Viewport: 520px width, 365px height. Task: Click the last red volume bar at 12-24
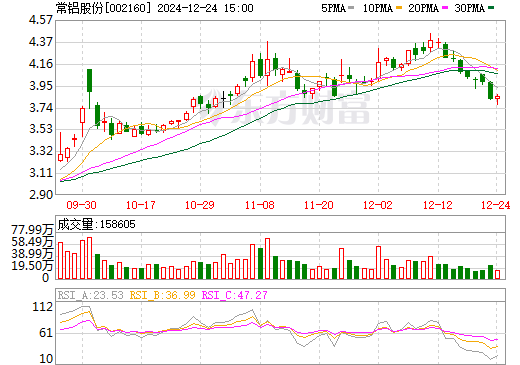(x=498, y=274)
